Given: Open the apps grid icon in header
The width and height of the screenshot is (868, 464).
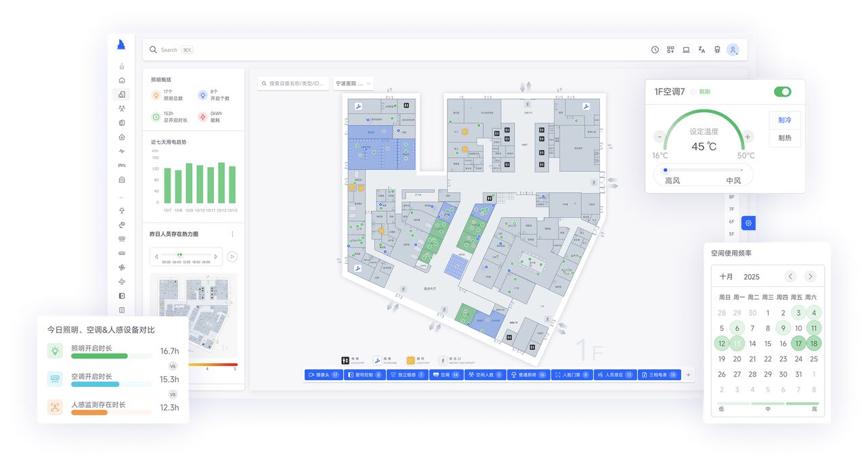Looking at the screenshot, I should 670,50.
